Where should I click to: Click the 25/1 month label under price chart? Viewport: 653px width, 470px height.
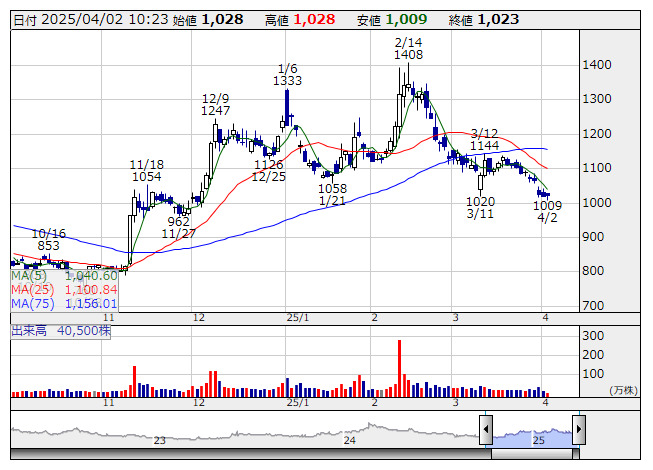click(x=298, y=318)
